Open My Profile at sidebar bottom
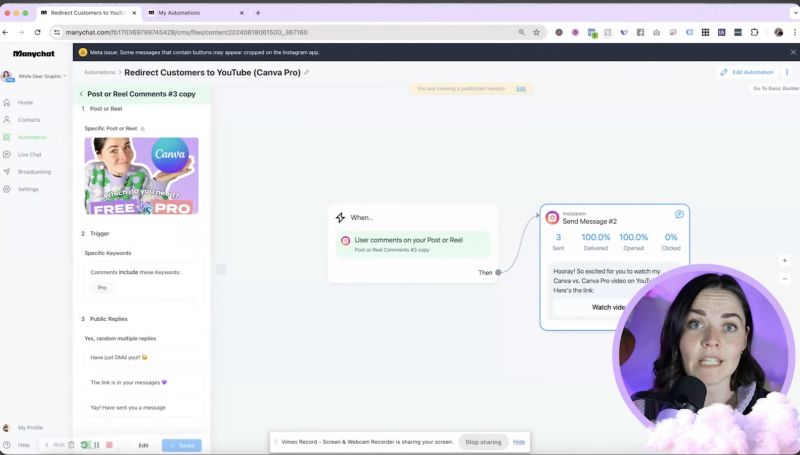 [30, 428]
